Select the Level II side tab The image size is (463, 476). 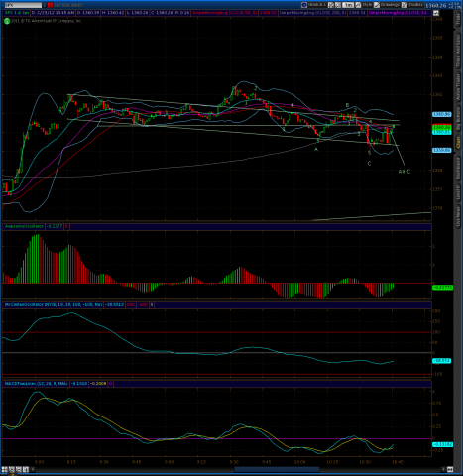(458, 192)
